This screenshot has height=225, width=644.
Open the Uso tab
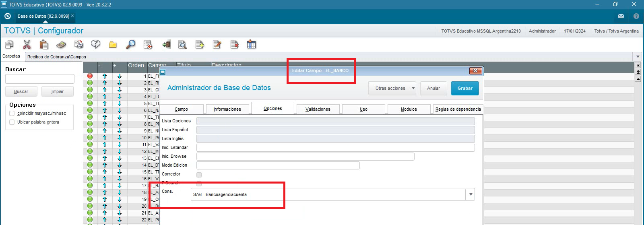click(x=363, y=109)
